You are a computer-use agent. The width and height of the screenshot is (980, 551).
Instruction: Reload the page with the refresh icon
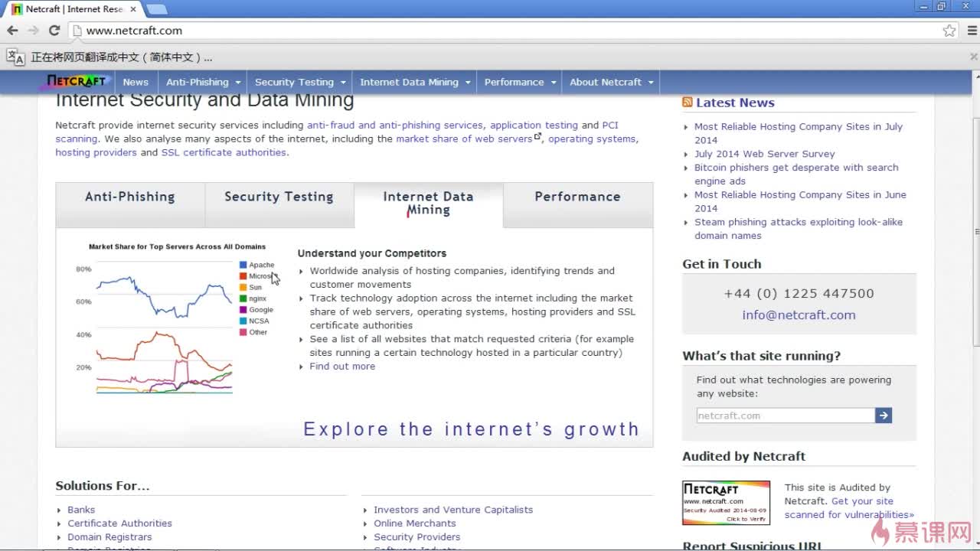54,31
